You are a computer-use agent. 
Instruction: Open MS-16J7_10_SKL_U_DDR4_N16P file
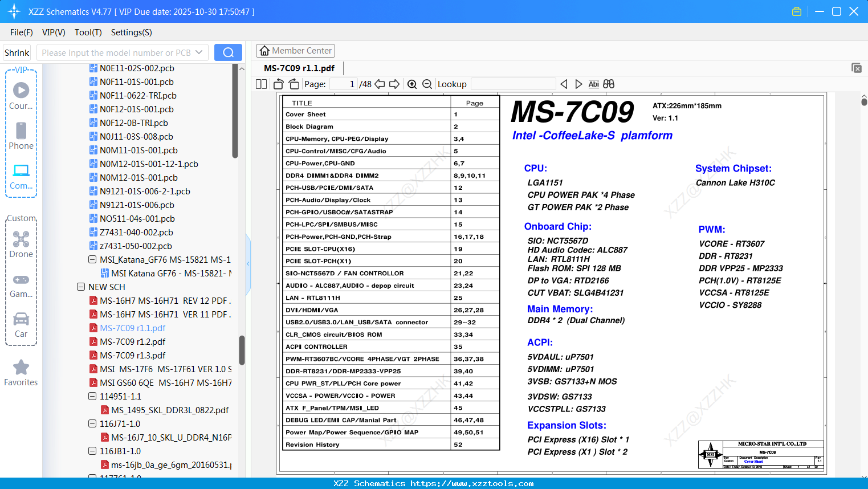[166, 438]
